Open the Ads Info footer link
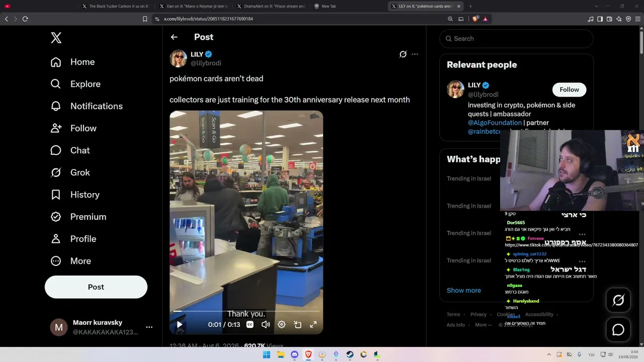Viewport: 644px width, 362px height. point(456,325)
